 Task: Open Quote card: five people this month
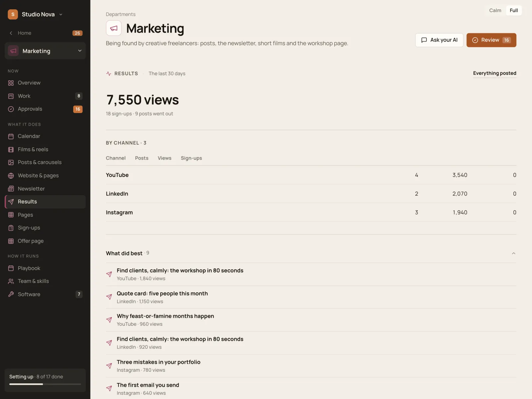(311, 297)
